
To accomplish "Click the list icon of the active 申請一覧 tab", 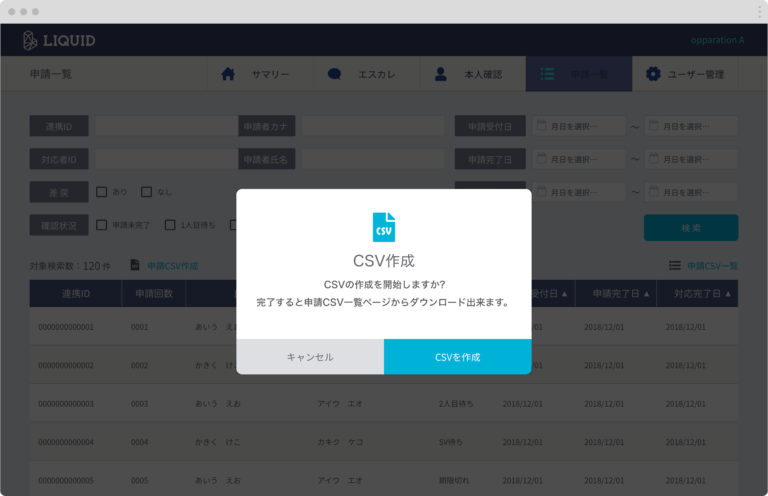I will point(547,74).
